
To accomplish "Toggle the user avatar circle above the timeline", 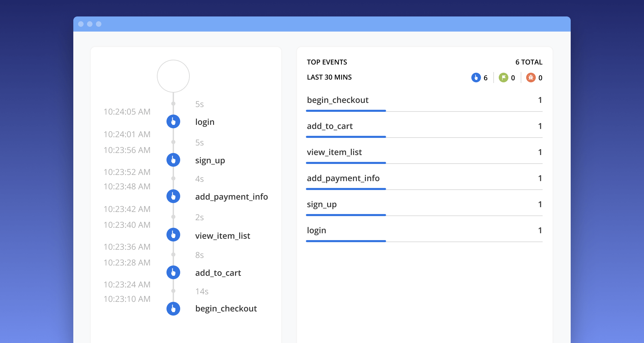I will pos(173,76).
